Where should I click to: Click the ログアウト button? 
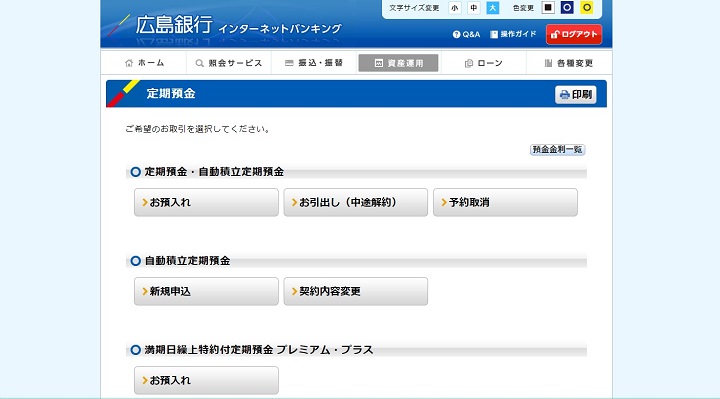[x=574, y=34]
